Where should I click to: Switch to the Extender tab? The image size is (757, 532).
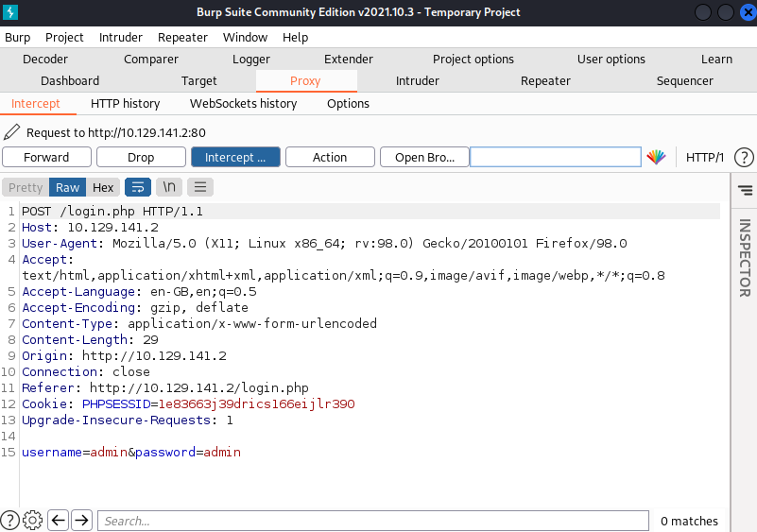click(x=349, y=59)
